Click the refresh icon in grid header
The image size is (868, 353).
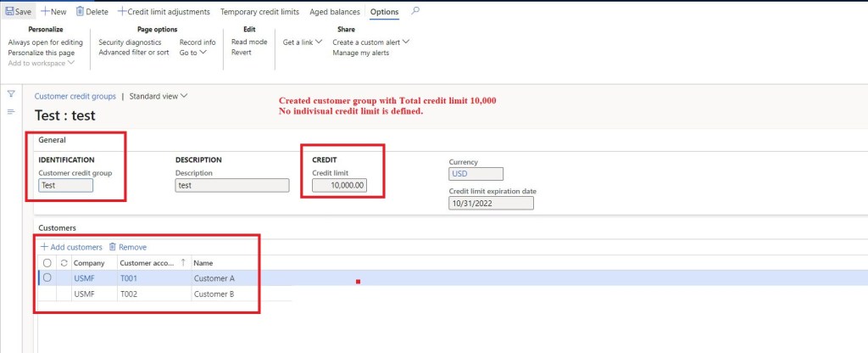64,263
